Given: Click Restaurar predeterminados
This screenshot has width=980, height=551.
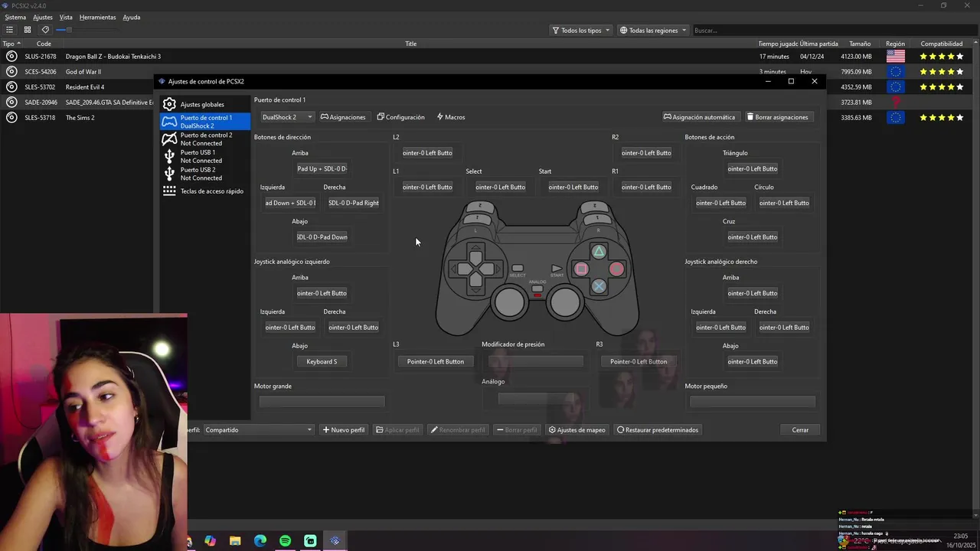Looking at the screenshot, I should coord(658,430).
